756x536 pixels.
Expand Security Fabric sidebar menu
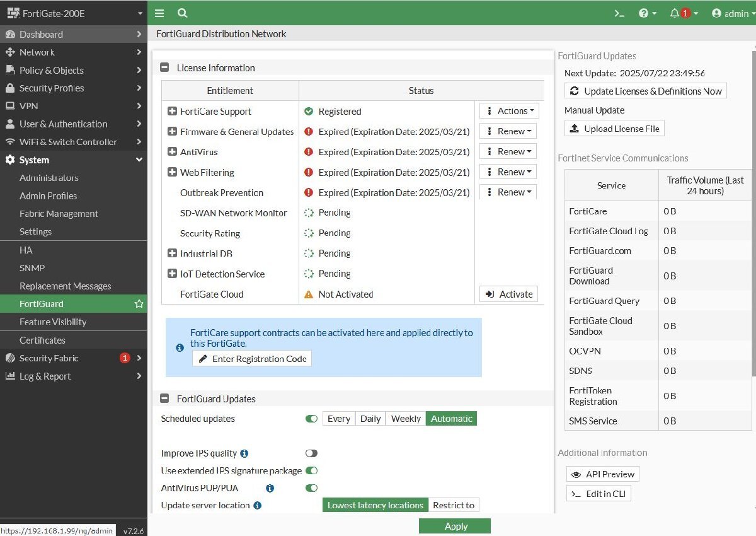[x=74, y=358]
